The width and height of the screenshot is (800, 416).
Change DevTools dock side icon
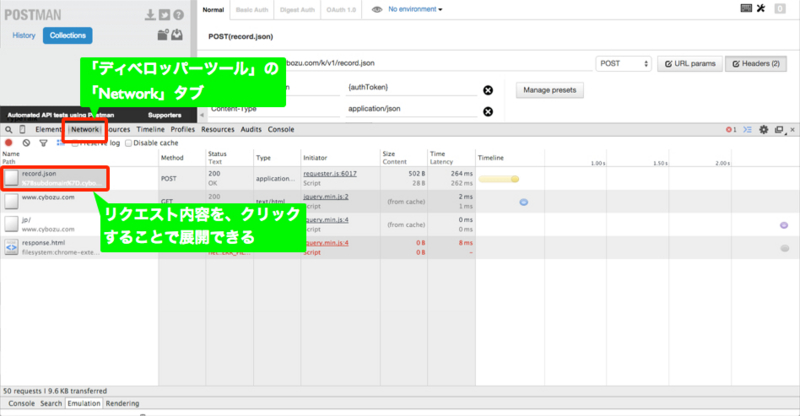tap(780, 130)
